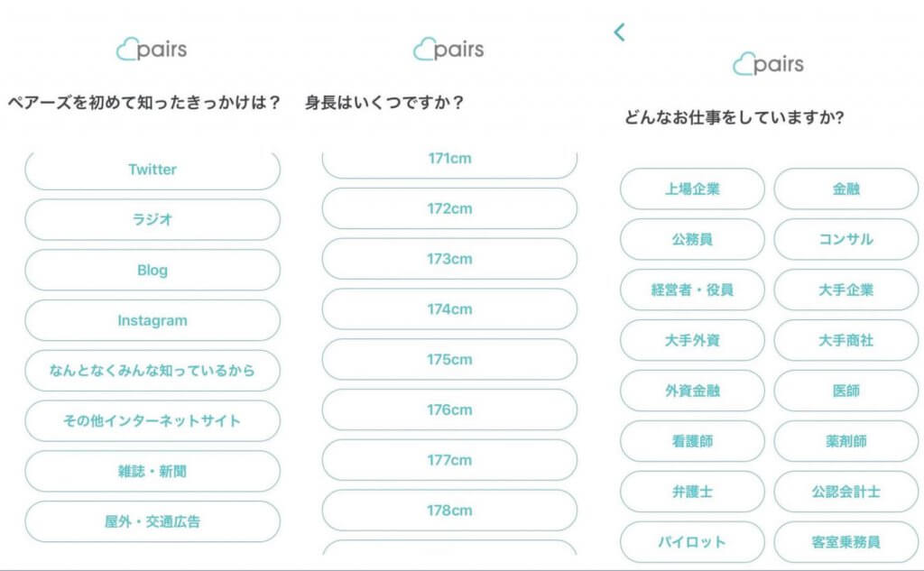Pick 178cm from the height list

[448, 510]
